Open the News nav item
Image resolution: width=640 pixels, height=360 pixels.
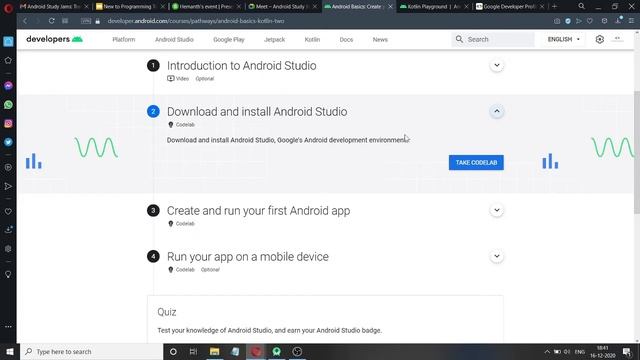click(x=380, y=40)
